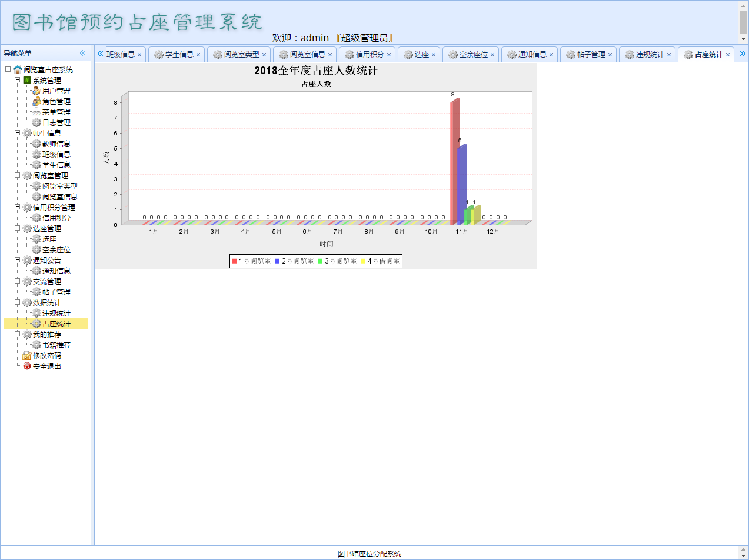This screenshot has width=749, height=560.
Task: Click the lock icon beside 修改密码
Action: tap(27, 355)
